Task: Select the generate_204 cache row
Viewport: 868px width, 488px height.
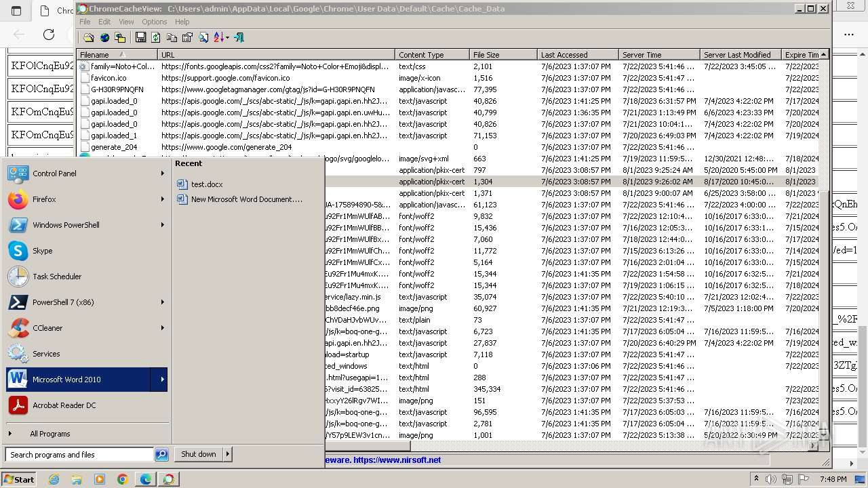Action: pos(448,147)
